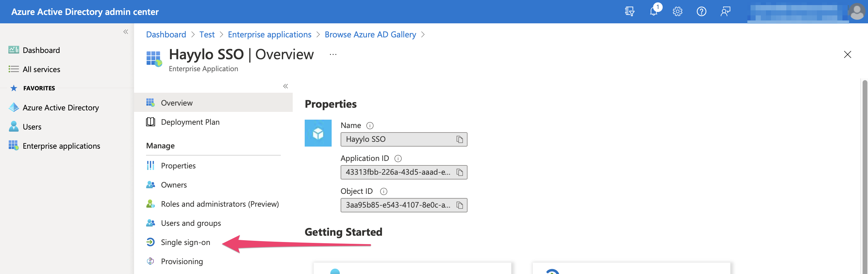Click the Application ID text field
The height and width of the screenshot is (274, 868).
click(397, 172)
